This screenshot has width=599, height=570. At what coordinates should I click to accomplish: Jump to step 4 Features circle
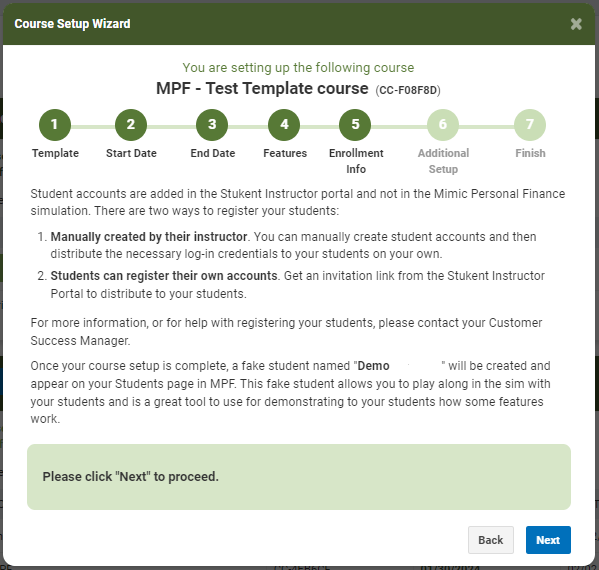click(x=284, y=125)
